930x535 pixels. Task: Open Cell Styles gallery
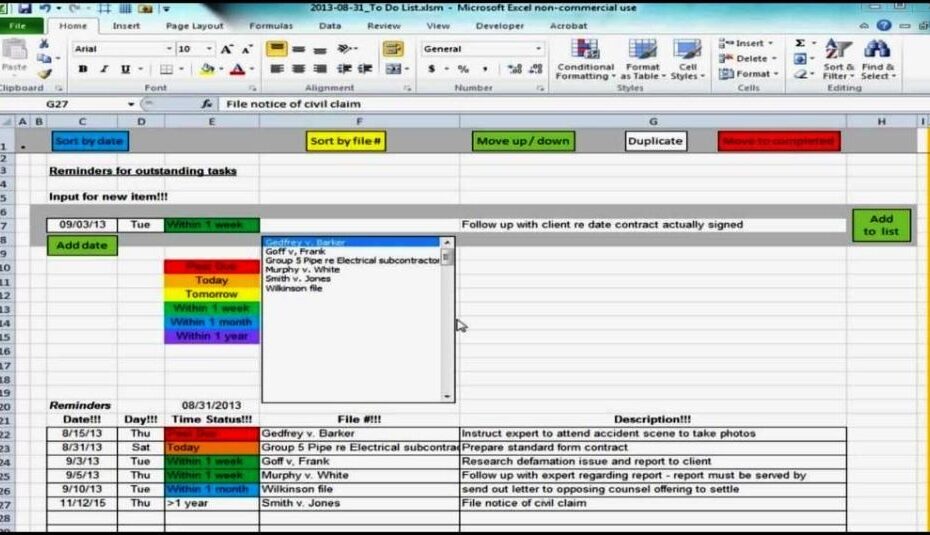pos(687,59)
